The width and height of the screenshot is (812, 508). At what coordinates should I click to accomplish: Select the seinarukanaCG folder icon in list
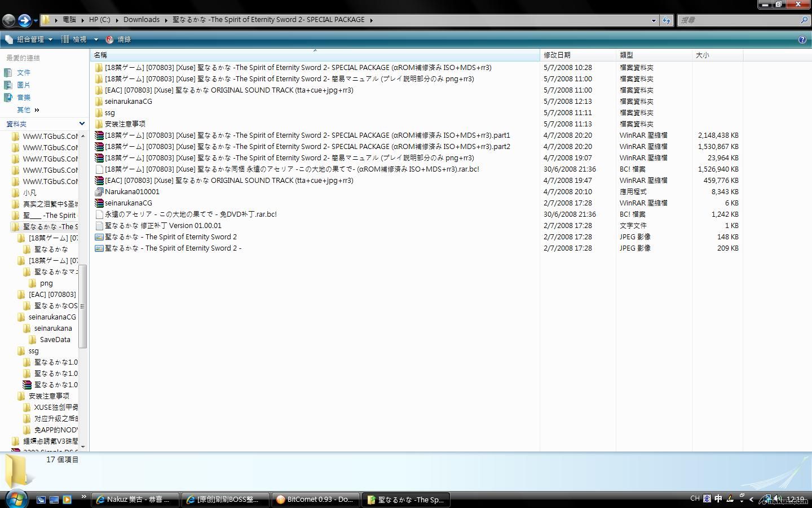click(x=99, y=102)
